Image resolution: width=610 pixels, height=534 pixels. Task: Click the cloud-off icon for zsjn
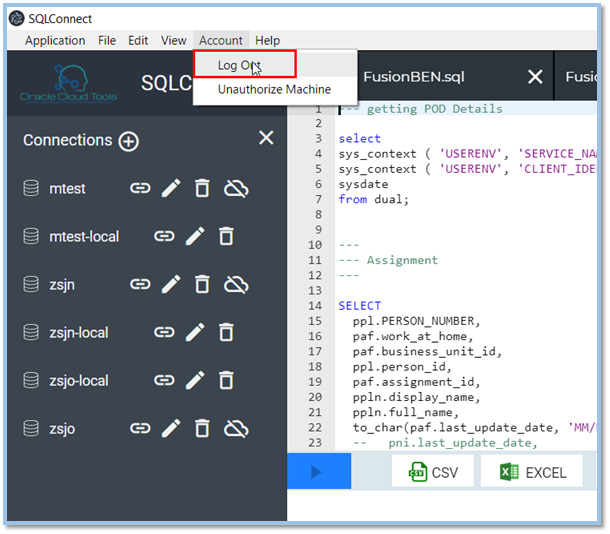pyautogui.click(x=236, y=285)
